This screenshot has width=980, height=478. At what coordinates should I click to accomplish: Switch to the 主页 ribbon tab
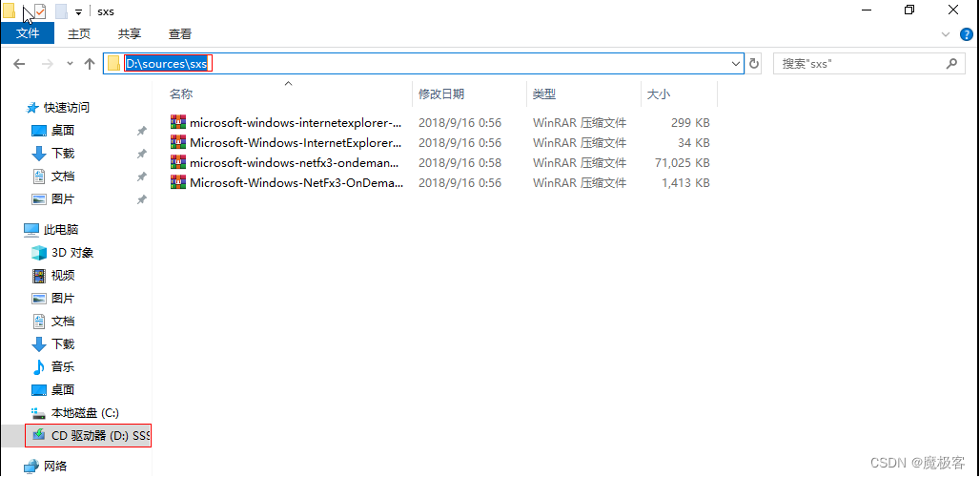(79, 33)
